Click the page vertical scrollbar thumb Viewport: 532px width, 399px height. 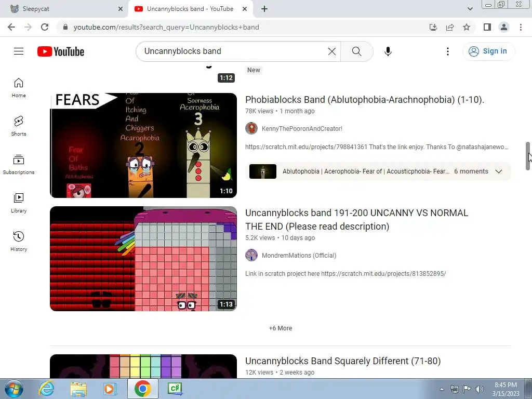(x=528, y=156)
